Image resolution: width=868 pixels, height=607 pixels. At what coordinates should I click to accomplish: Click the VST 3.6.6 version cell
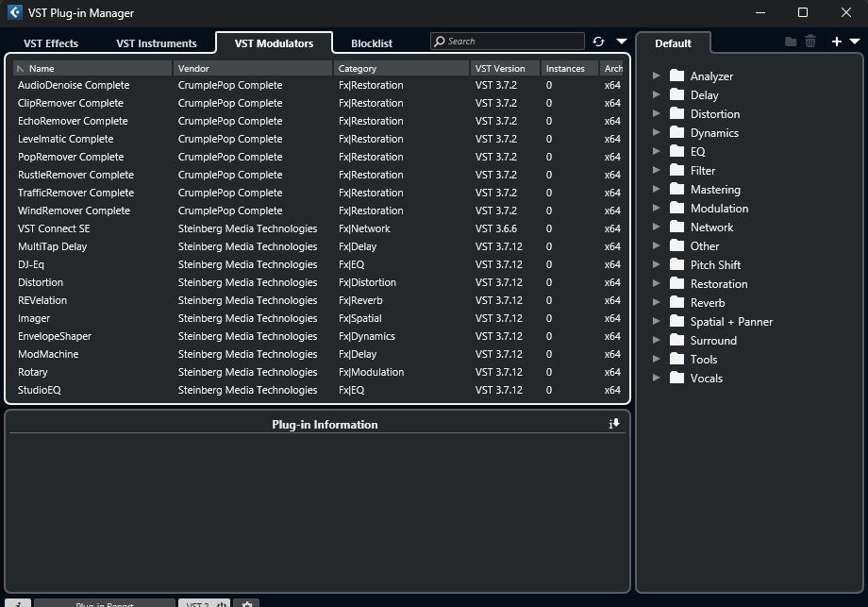coord(496,228)
